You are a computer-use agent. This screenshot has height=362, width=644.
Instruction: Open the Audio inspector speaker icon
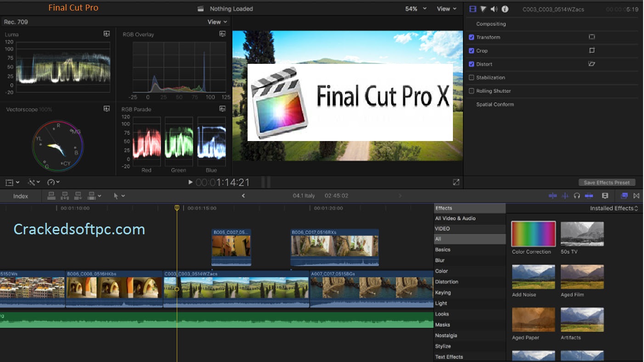(494, 9)
